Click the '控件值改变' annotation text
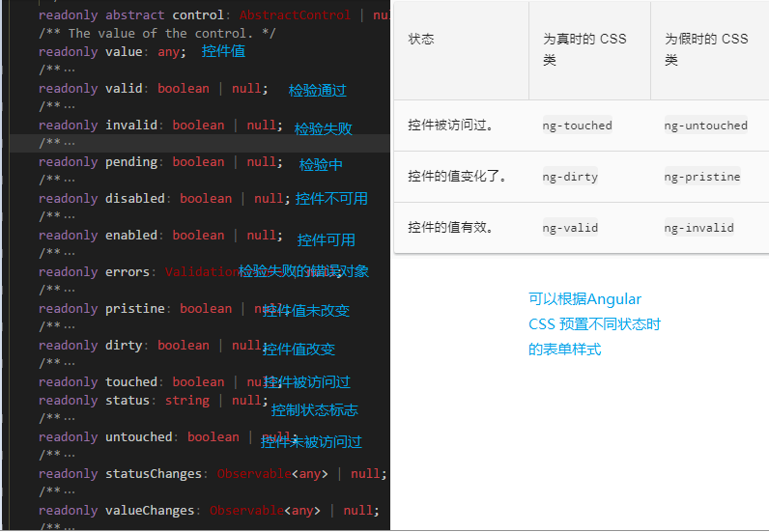This screenshot has width=769, height=532. tap(299, 350)
